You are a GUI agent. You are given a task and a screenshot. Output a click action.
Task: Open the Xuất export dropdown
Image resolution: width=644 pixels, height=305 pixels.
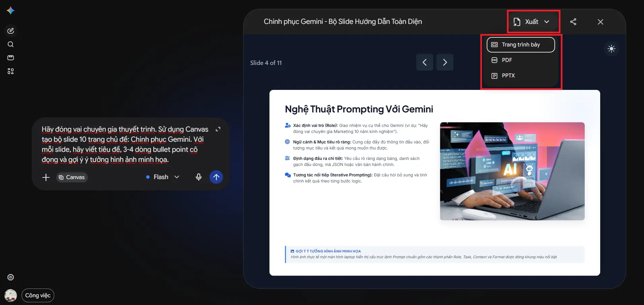(532, 22)
